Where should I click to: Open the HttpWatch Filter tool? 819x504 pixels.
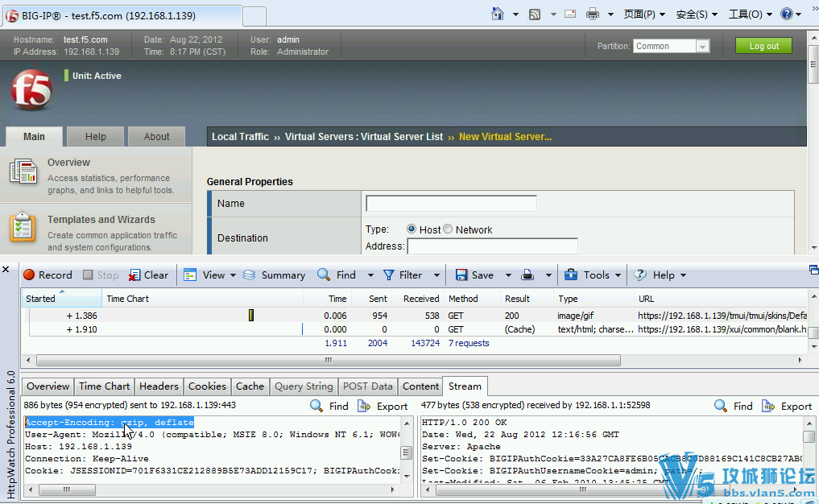pyautogui.click(x=403, y=275)
